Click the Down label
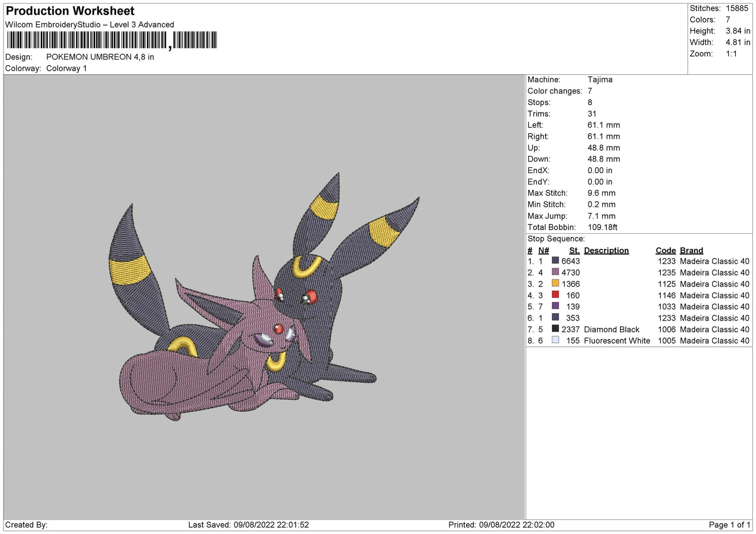 [538, 159]
